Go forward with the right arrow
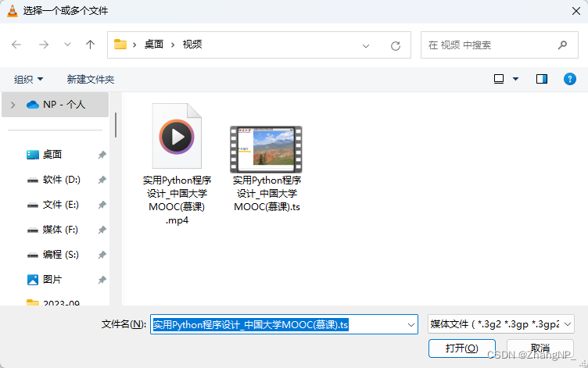This screenshot has width=588, height=368. coord(44,45)
